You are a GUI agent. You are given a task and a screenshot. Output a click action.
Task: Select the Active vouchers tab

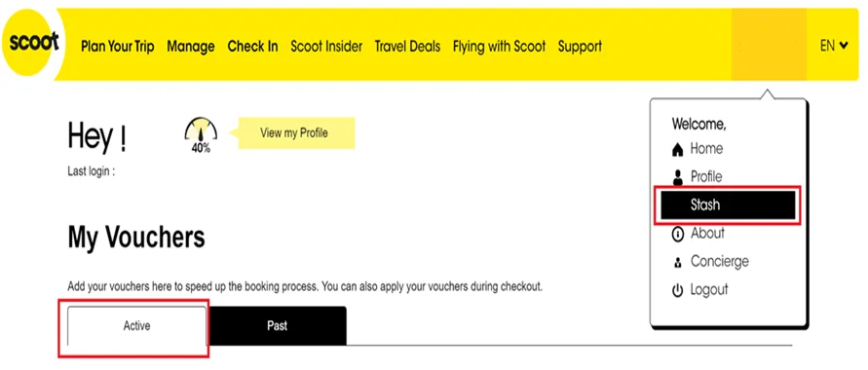click(136, 326)
